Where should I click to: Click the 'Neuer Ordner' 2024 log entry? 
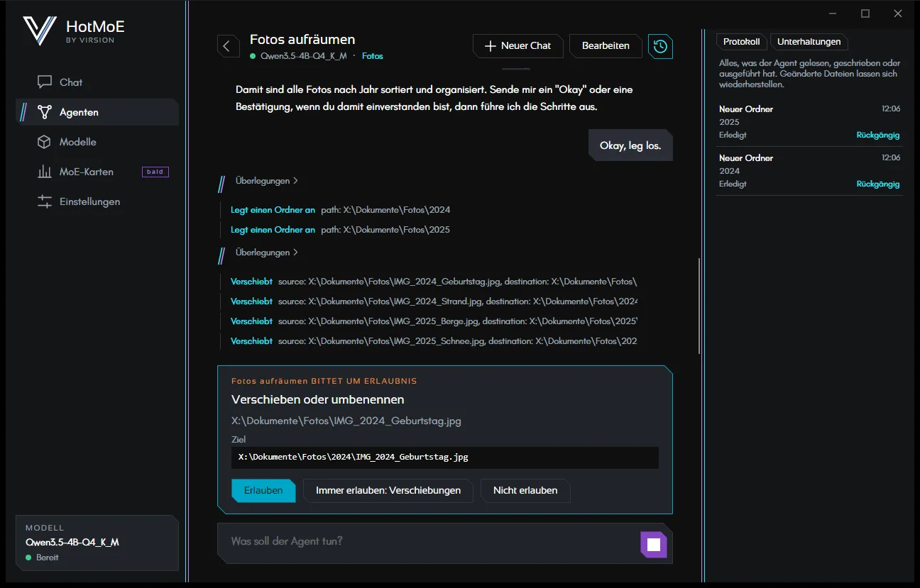point(809,171)
